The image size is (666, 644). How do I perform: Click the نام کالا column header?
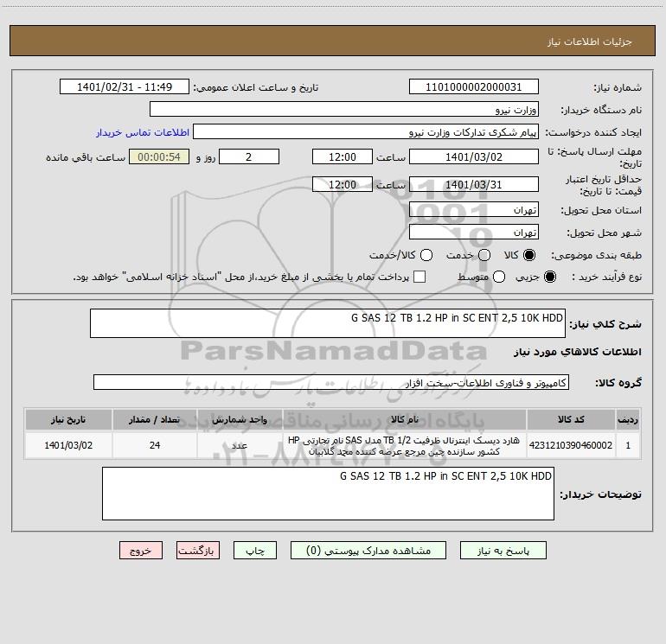click(x=405, y=420)
